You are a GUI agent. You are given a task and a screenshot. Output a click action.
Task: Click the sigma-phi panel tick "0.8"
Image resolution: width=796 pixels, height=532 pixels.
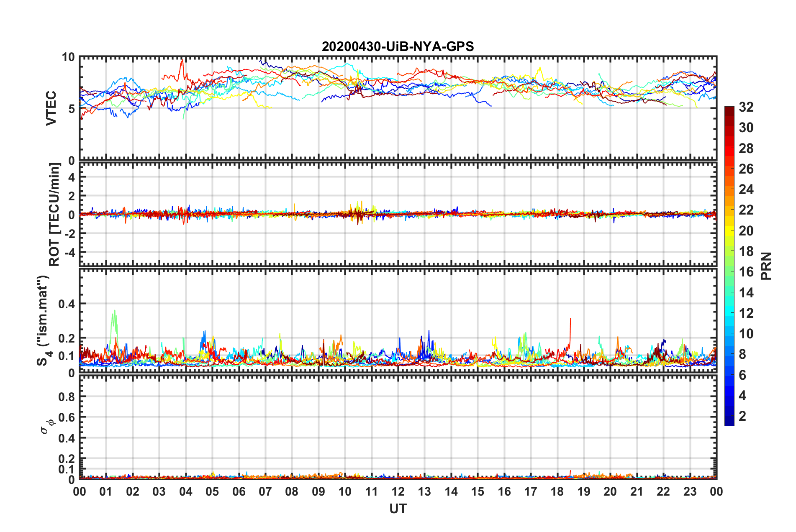coord(67,396)
